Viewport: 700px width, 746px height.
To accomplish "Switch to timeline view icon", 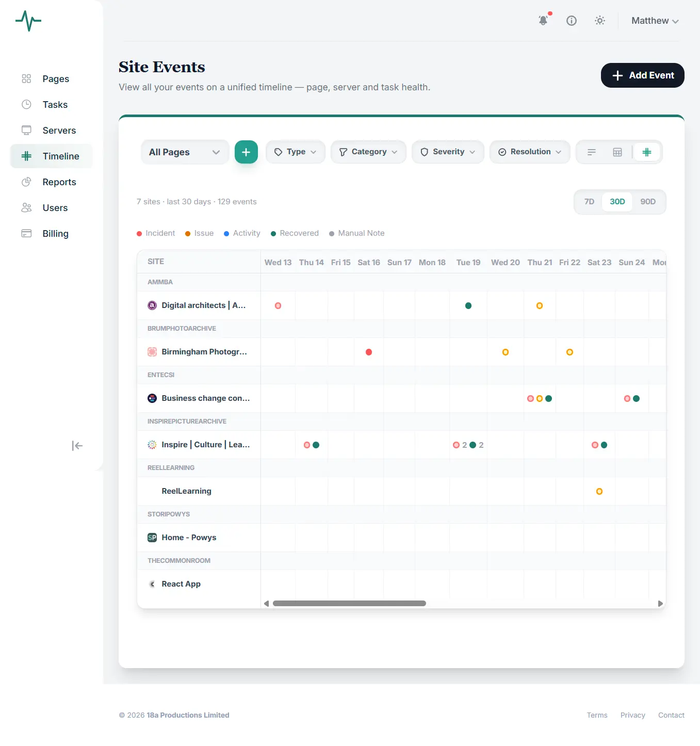I will click(647, 152).
